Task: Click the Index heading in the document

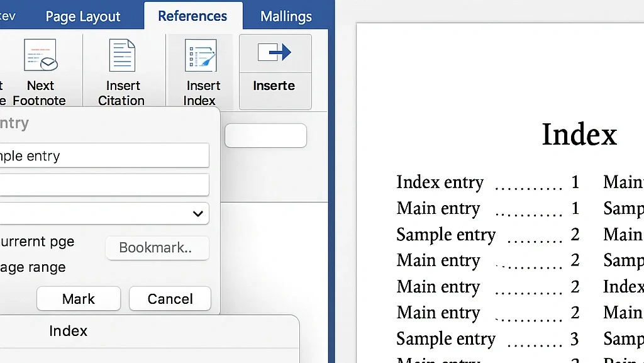Action: 579,134
